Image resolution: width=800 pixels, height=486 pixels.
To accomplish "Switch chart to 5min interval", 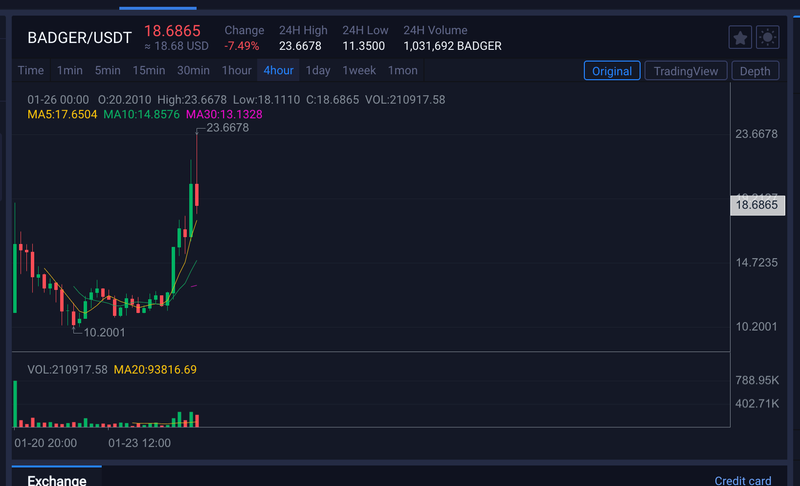I will click(108, 70).
